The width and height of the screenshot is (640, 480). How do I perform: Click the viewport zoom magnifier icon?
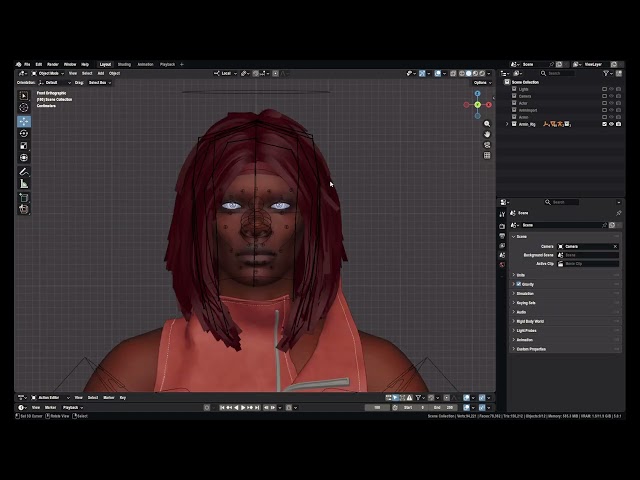click(x=487, y=124)
